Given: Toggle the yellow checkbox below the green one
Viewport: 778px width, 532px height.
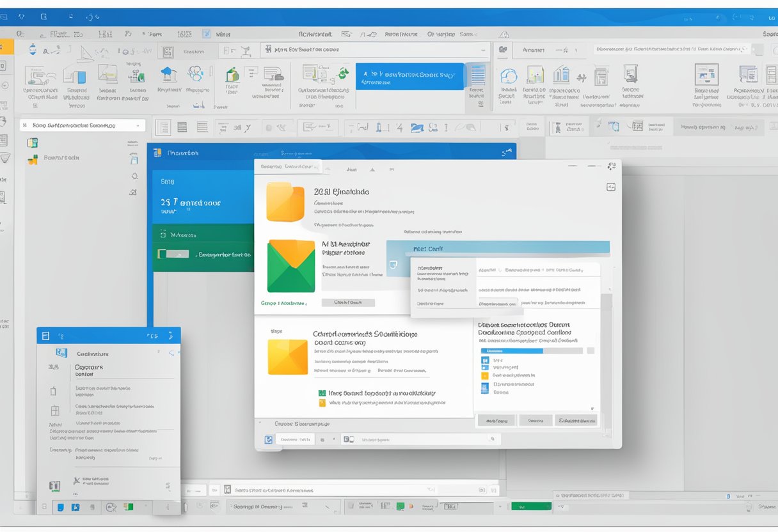Looking at the screenshot, I should pos(322,403).
